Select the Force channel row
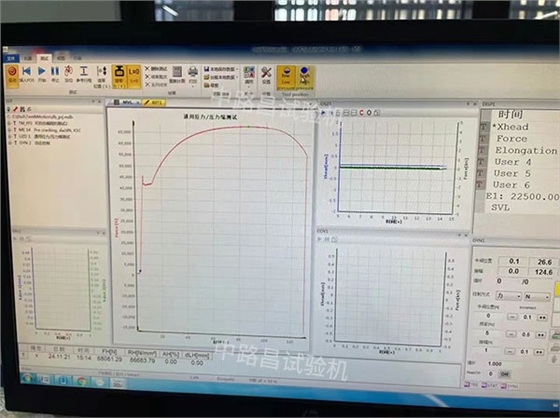 pyautogui.click(x=512, y=139)
